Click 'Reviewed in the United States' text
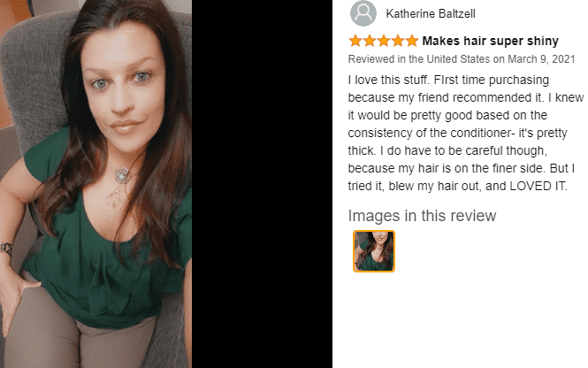The image size is (588, 368). click(x=418, y=59)
